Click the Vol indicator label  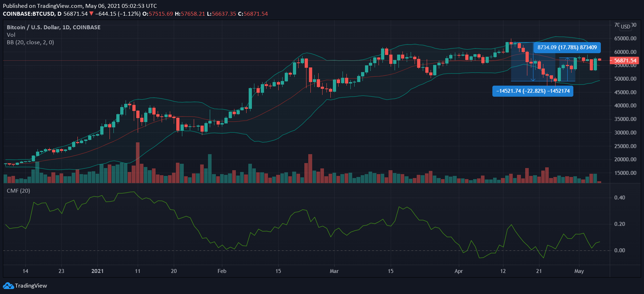pos(11,35)
